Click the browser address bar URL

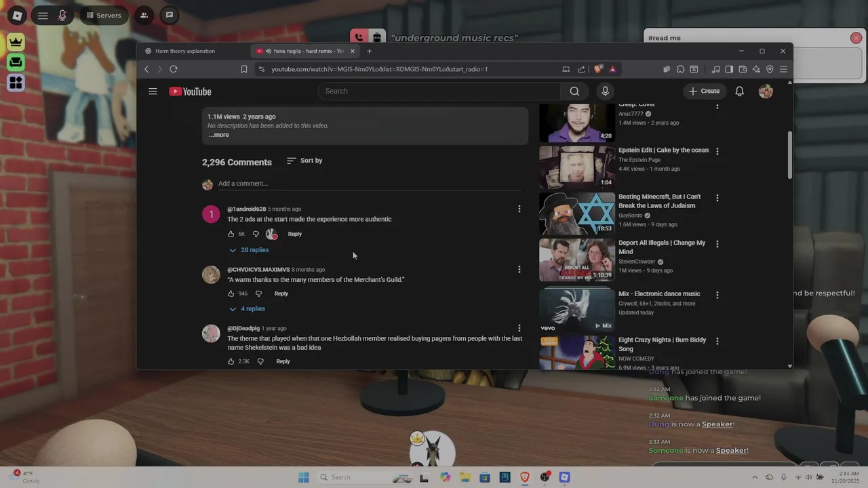tap(379, 69)
